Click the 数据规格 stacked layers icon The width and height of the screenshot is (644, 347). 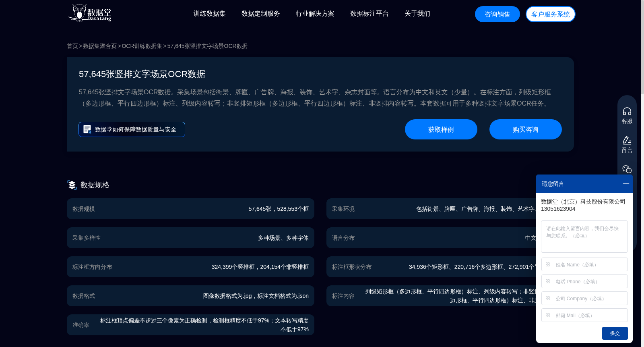point(72,185)
